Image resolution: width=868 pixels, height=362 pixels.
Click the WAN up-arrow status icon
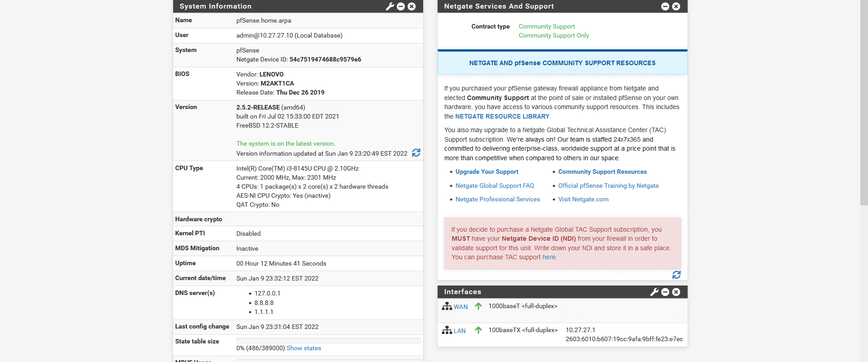click(478, 306)
